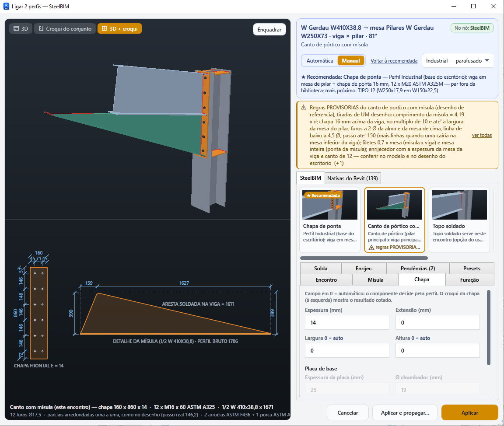Click the SteelBIM app icon in title bar
This screenshot has width=504, height=426.
pyautogui.click(x=6, y=6)
